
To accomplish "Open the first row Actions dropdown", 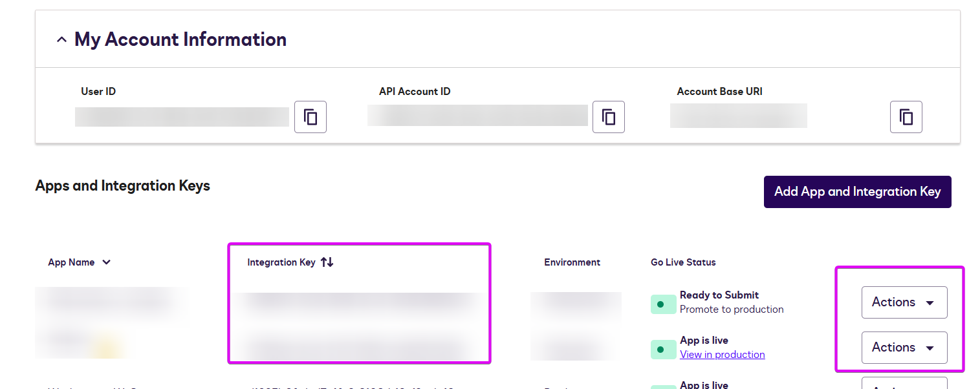I will click(904, 302).
